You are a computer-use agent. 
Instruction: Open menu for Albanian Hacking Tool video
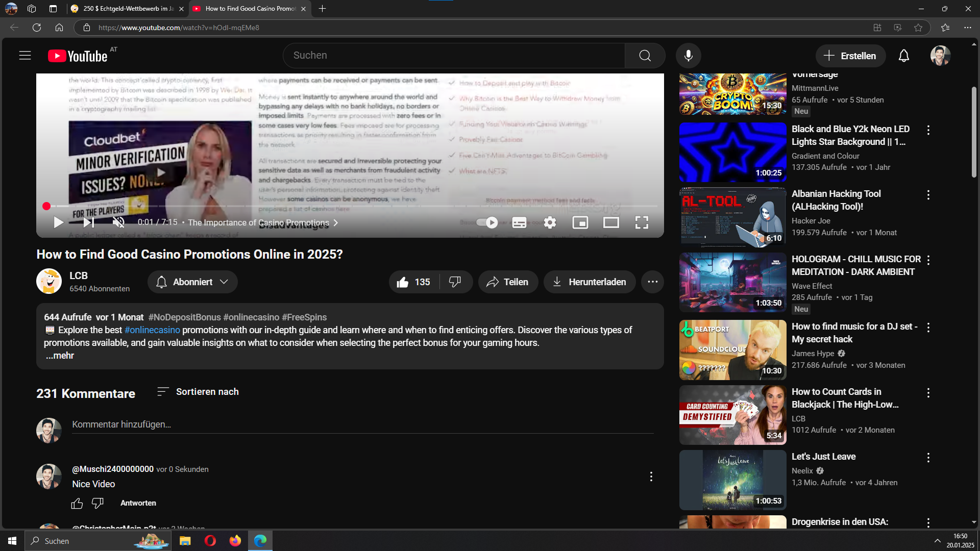click(x=928, y=195)
